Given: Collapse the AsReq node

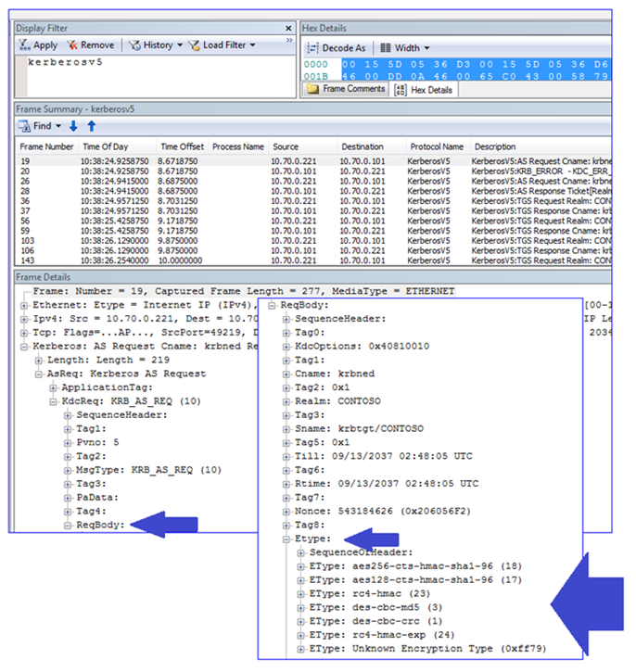Looking at the screenshot, I should click(39, 374).
